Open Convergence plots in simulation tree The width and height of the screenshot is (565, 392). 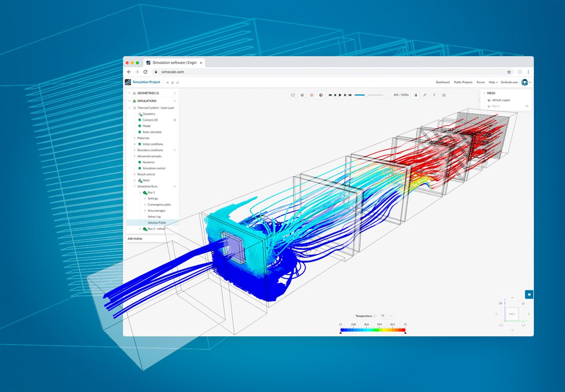click(x=159, y=205)
